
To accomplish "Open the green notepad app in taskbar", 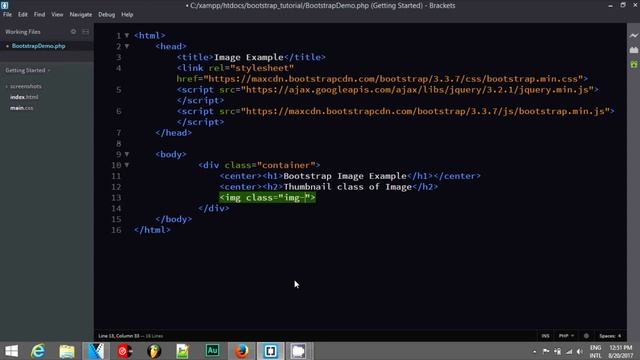I will pyautogui.click(x=182, y=351).
